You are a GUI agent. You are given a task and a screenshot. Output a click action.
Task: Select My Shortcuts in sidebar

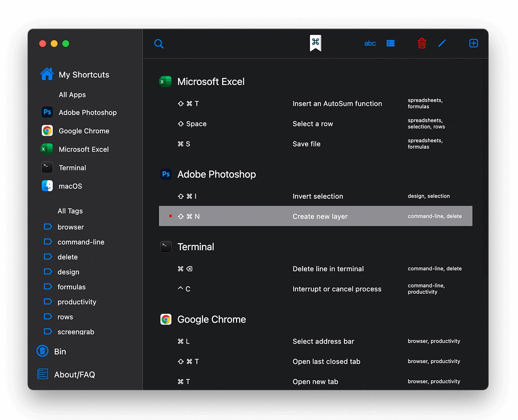tap(84, 75)
